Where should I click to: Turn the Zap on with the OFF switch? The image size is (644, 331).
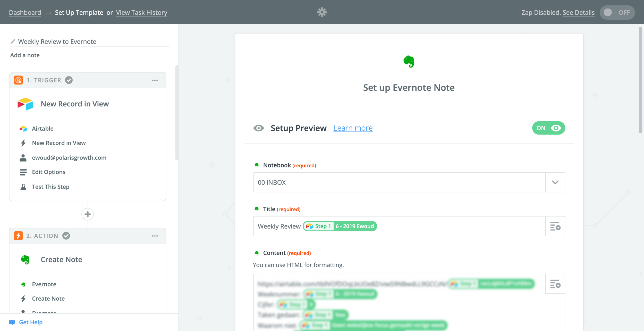(x=617, y=12)
